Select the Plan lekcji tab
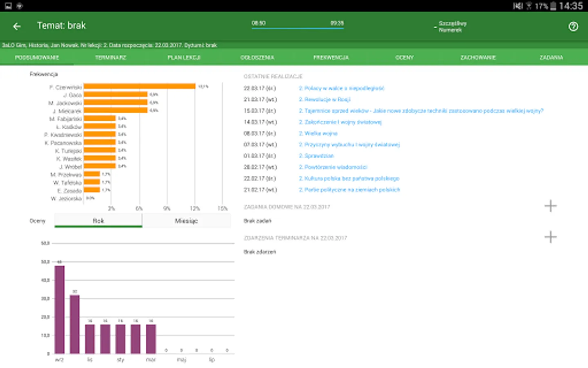The image size is (588, 368). pyautogui.click(x=184, y=58)
